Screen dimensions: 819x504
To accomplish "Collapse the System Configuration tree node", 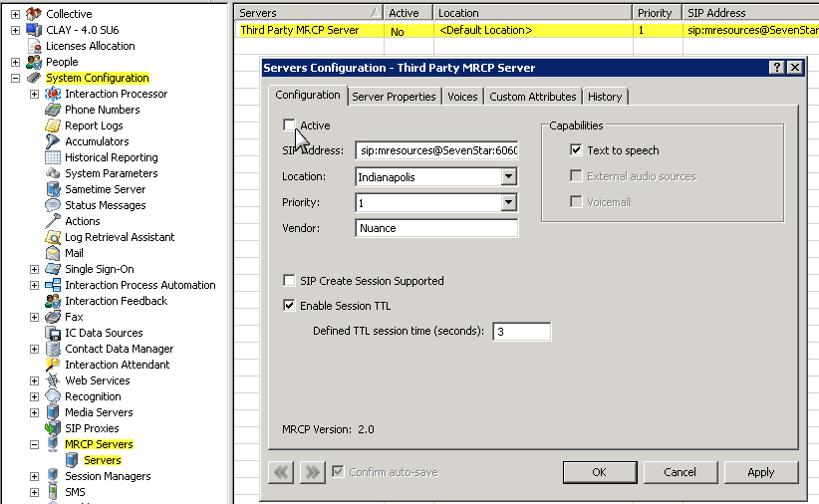I will 16,78.
